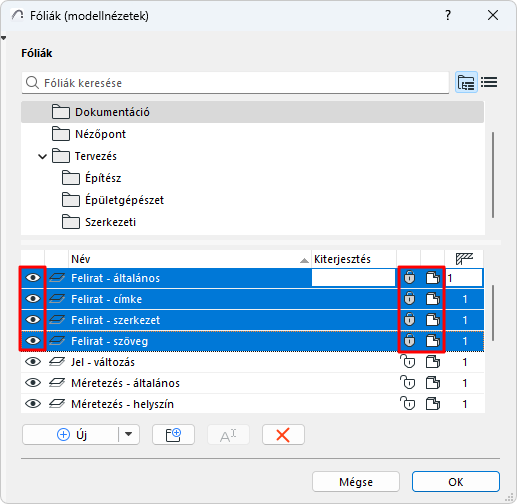This screenshot has height=504, width=517.
Task: Confirm with the OK button
Action: pyautogui.click(x=456, y=482)
